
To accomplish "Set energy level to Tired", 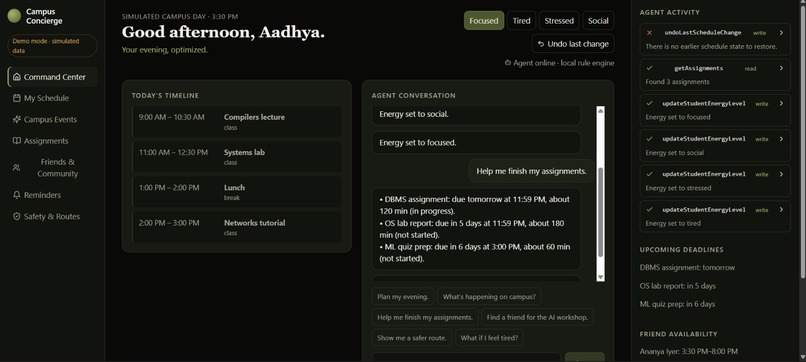I will coord(521,21).
